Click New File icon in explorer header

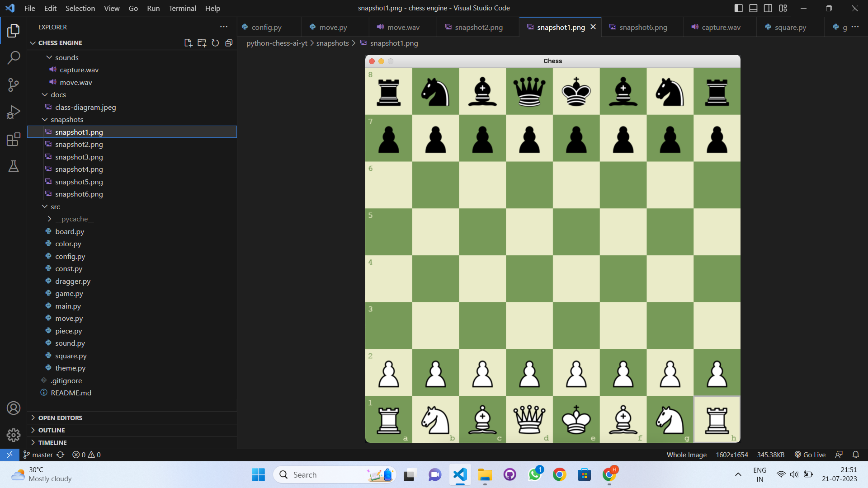coord(188,43)
